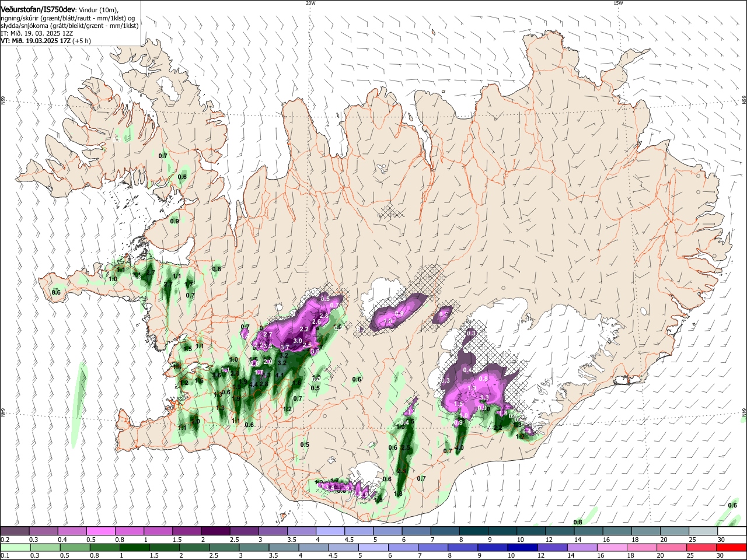Click the Veðurstofan/IS750dev title text
This screenshot has width=747, height=560.
(x=38, y=10)
